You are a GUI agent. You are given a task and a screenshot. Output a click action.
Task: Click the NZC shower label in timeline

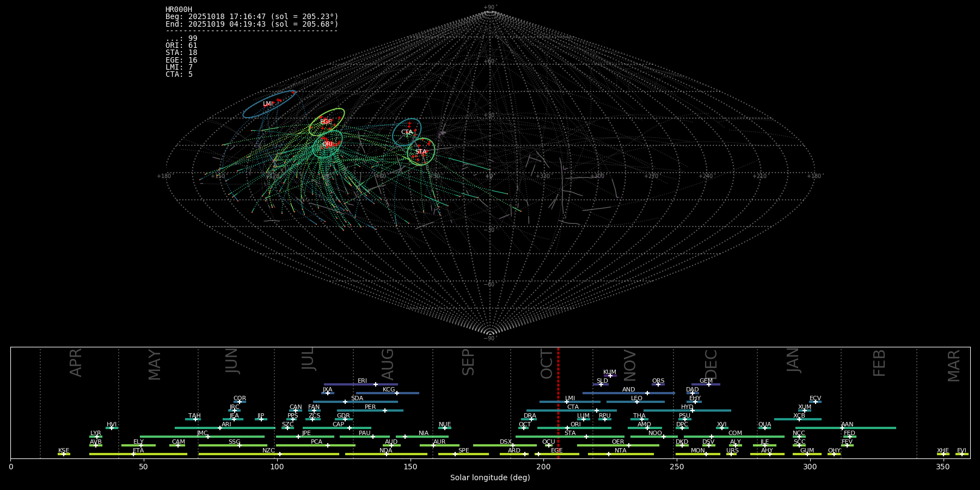[269, 451]
